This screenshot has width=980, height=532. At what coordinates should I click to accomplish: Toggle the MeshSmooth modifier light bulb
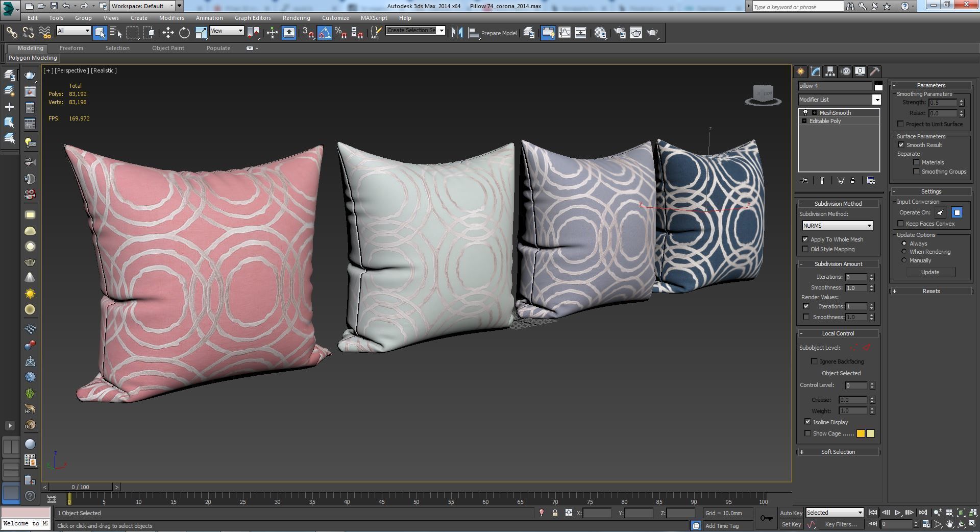pos(805,113)
